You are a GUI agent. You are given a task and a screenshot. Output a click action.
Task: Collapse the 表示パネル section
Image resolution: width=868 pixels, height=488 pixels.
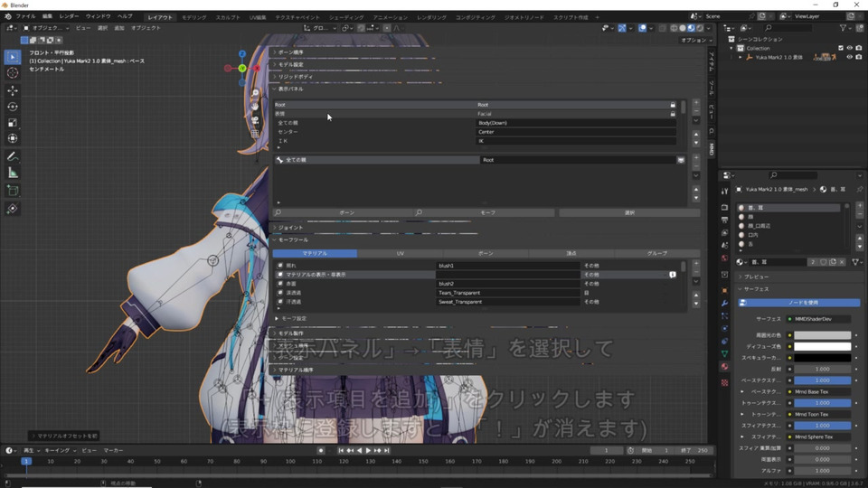[x=291, y=89]
